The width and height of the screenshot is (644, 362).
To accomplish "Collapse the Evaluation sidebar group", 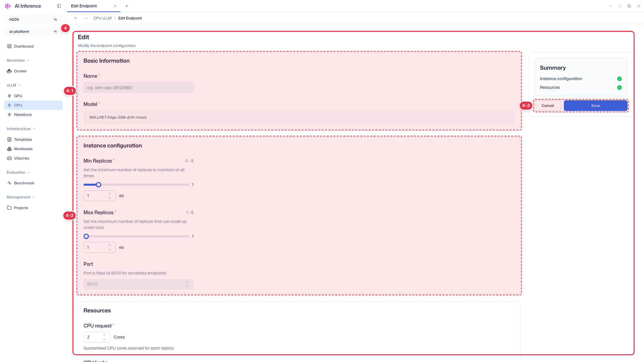I will (18, 172).
